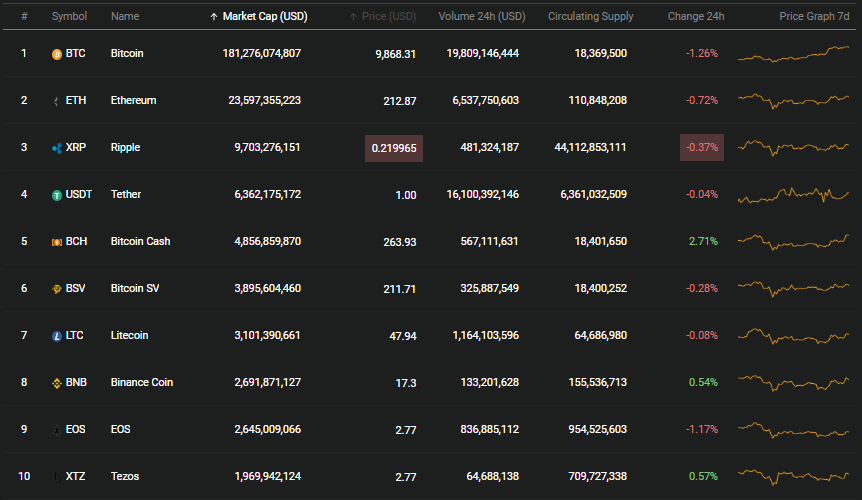Sort by Volume 24h (USD) header
The width and height of the screenshot is (862, 500).
pyautogui.click(x=482, y=16)
